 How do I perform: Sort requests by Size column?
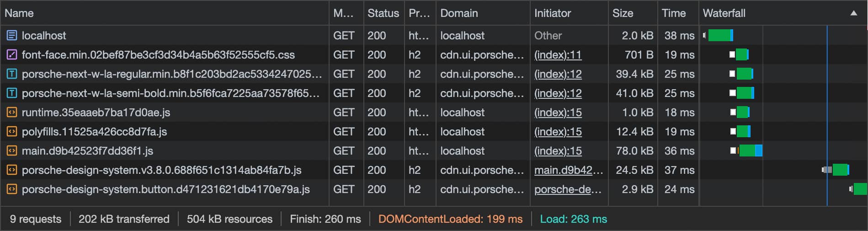click(633, 13)
